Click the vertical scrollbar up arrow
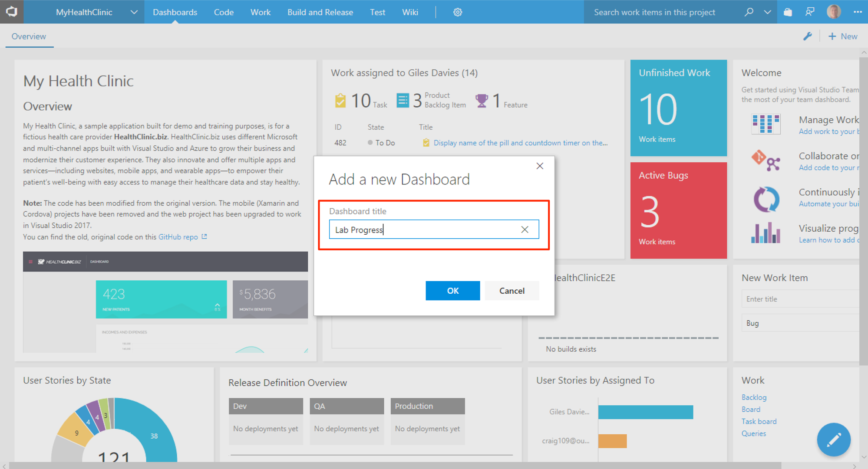This screenshot has height=469, width=868. tap(863, 52)
